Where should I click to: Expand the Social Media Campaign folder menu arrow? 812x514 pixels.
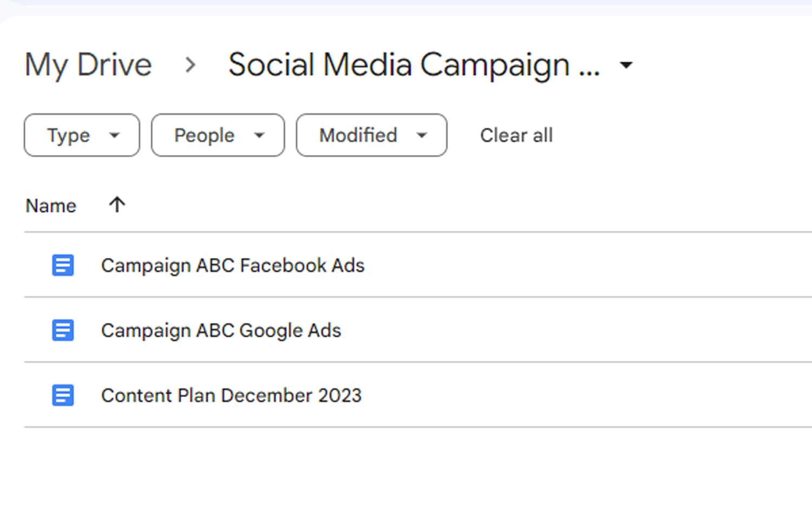626,65
